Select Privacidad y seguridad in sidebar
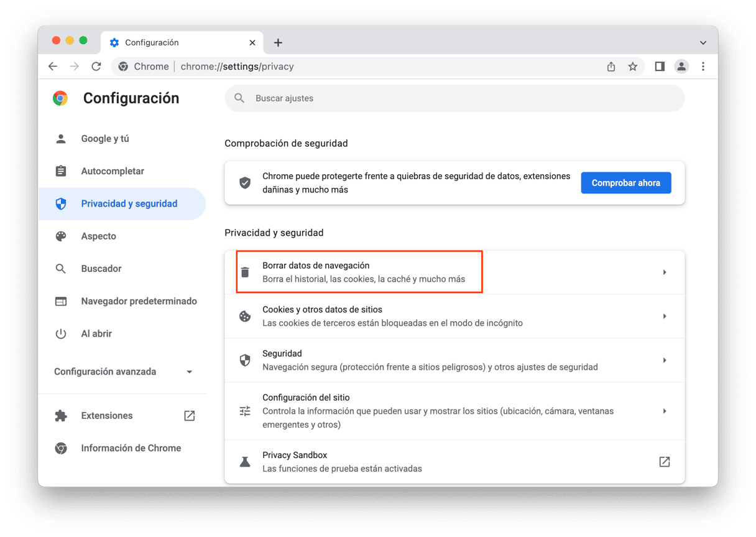756x537 pixels. point(122,203)
